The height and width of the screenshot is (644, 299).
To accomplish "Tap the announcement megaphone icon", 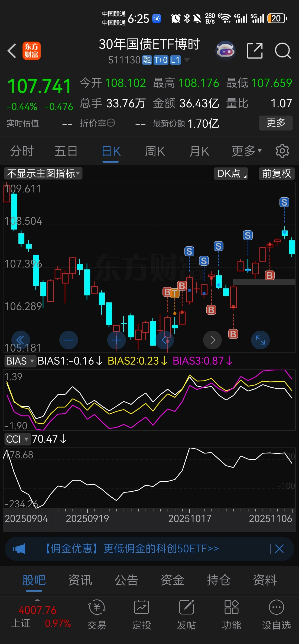I will click(x=19, y=549).
